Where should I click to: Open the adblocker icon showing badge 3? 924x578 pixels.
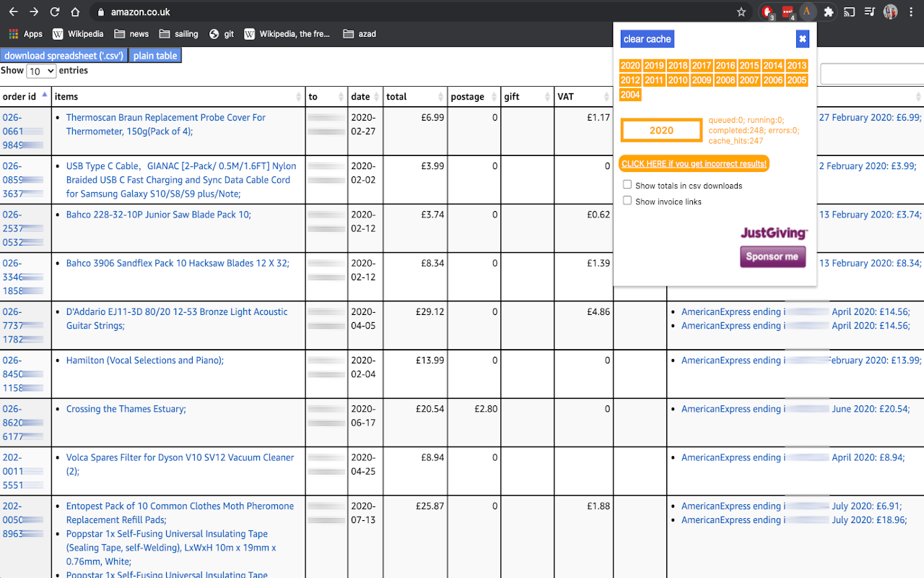767,11
